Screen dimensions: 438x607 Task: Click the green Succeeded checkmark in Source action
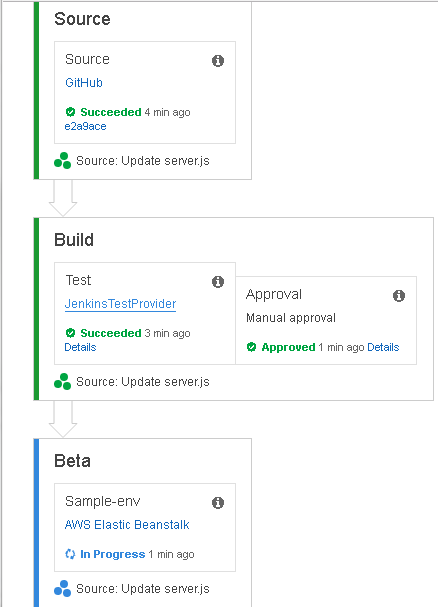click(70, 112)
